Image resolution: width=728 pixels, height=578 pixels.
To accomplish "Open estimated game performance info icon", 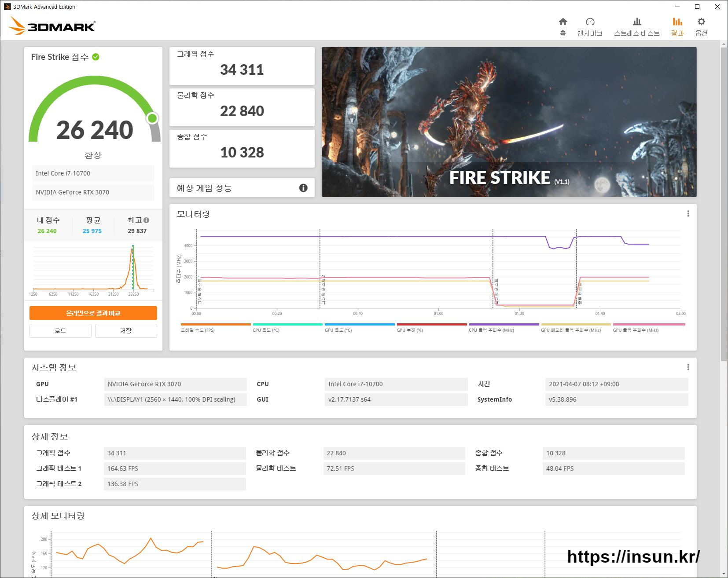I will [303, 188].
